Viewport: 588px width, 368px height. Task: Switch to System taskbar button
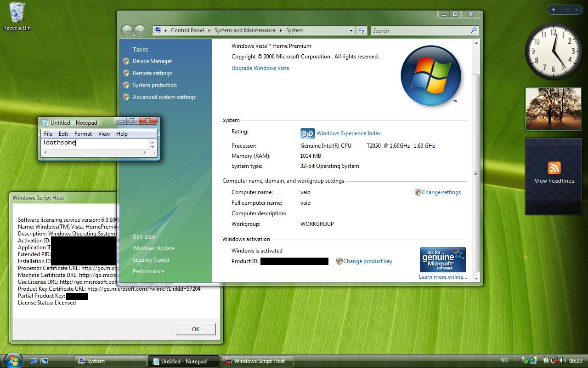[x=110, y=361]
